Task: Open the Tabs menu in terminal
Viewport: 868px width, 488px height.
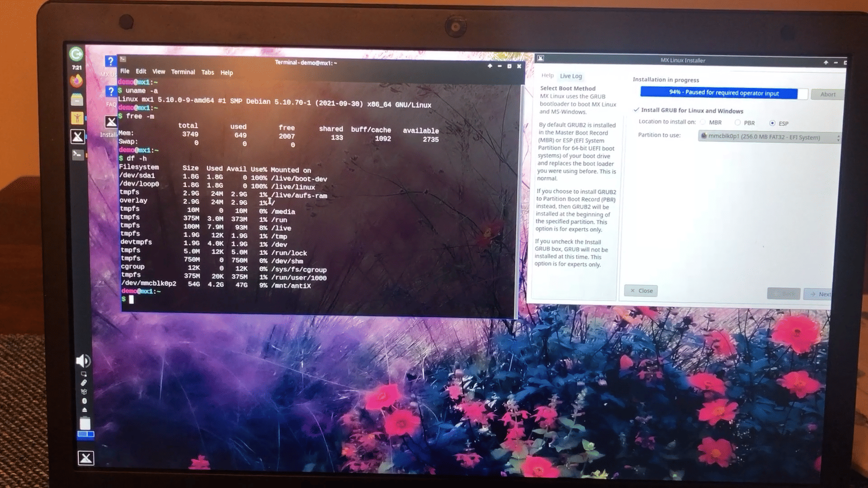Action: [208, 72]
